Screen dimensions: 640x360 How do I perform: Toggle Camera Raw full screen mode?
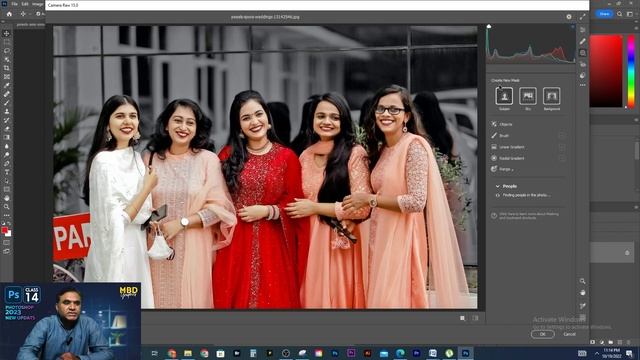click(x=582, y=17)
